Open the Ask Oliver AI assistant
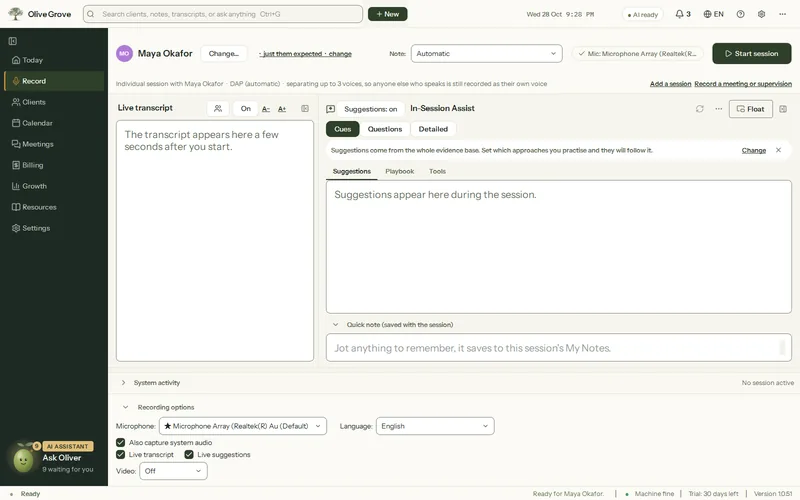 52,458
